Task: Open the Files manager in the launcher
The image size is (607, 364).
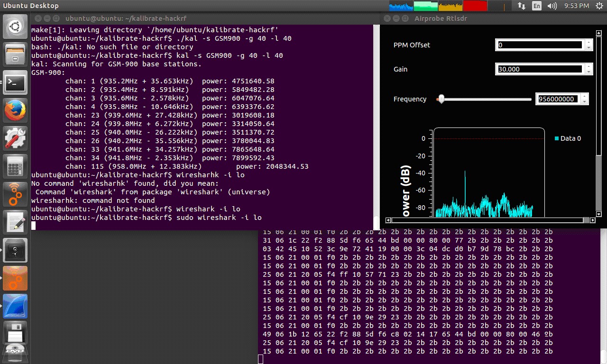Action: pyautogui.click(x=15, y=55)
